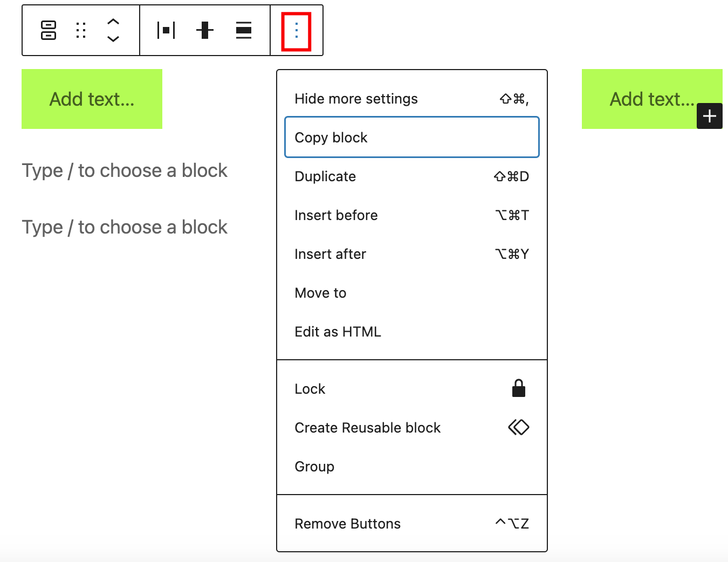Image resolution: width=728 pixels, height=562 pixels.
Task: Click the plus button to add a block
Action: (x=709, y=115)
